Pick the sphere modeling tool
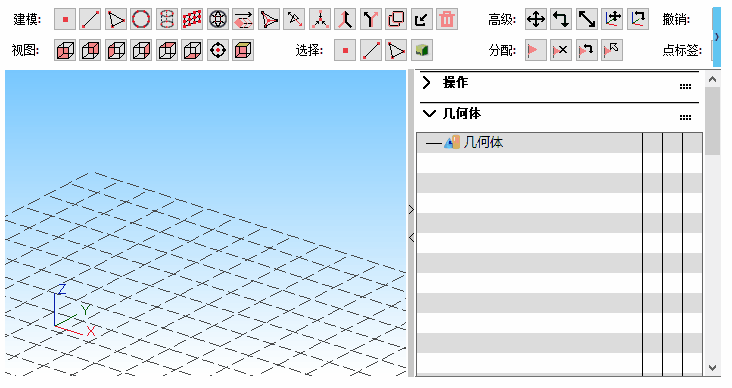Image resolution: width=732 pixels, height=388 pixels. click(218, 20)
